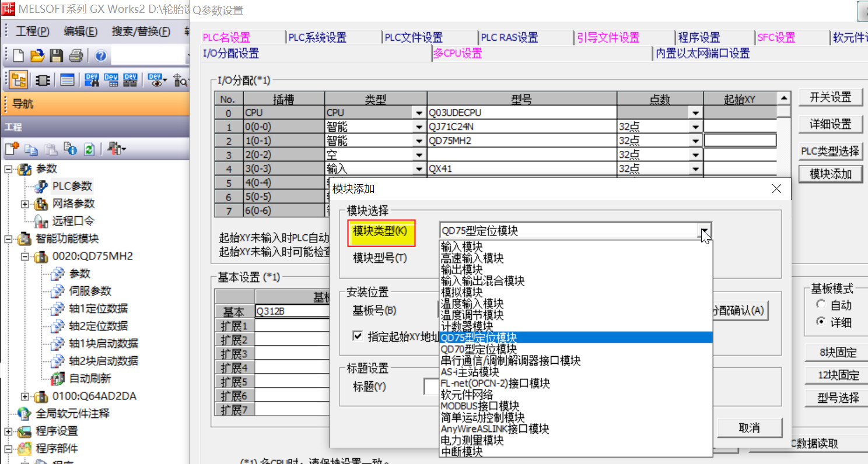Screen dimensions: 868x464
Task: Save project via floppy disk icon
Action: tap(57, 56)
